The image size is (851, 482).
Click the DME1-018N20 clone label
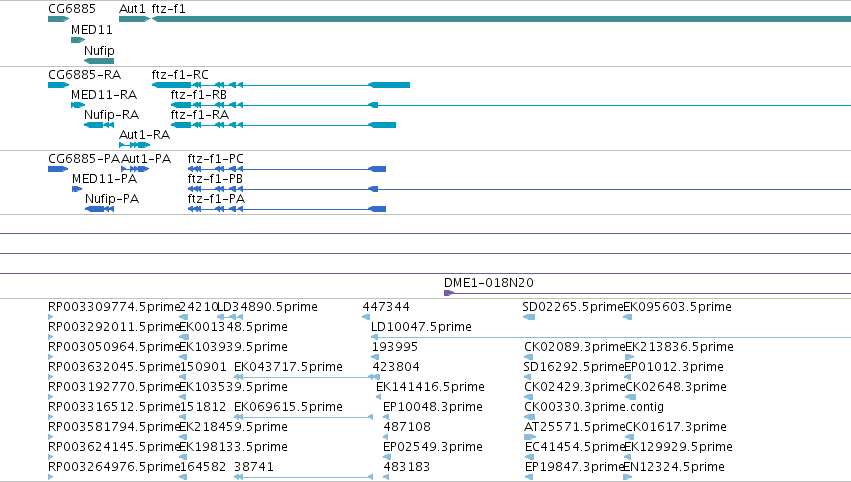[489, 283]
